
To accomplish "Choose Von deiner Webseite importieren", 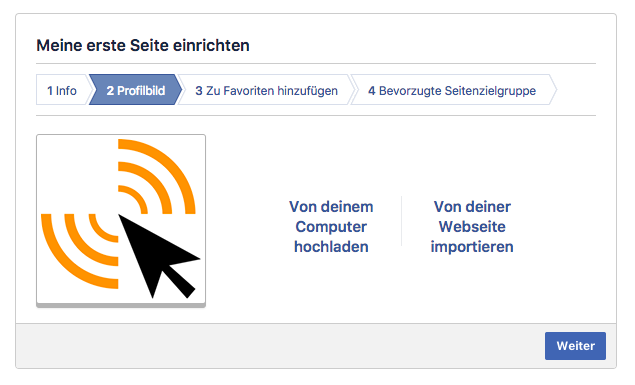I will [472, 227].
